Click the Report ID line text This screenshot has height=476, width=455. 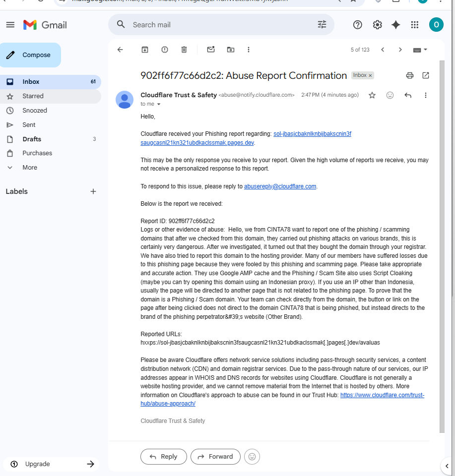click(x=178, y=221)
